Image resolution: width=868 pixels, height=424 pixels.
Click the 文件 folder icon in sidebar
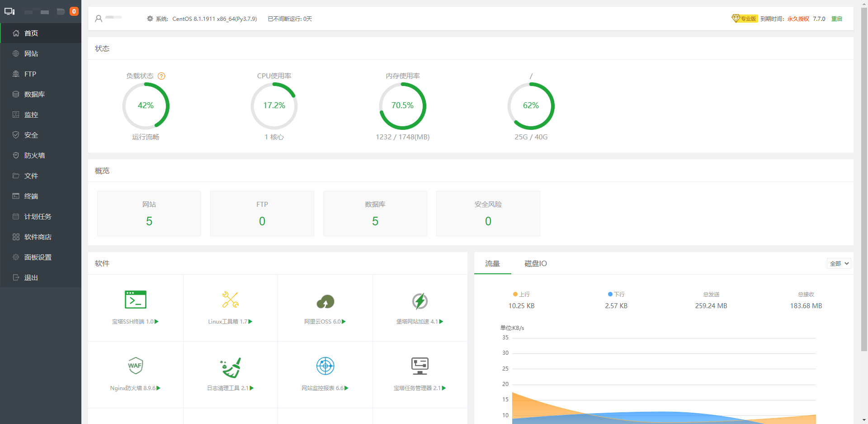point(16,176)
